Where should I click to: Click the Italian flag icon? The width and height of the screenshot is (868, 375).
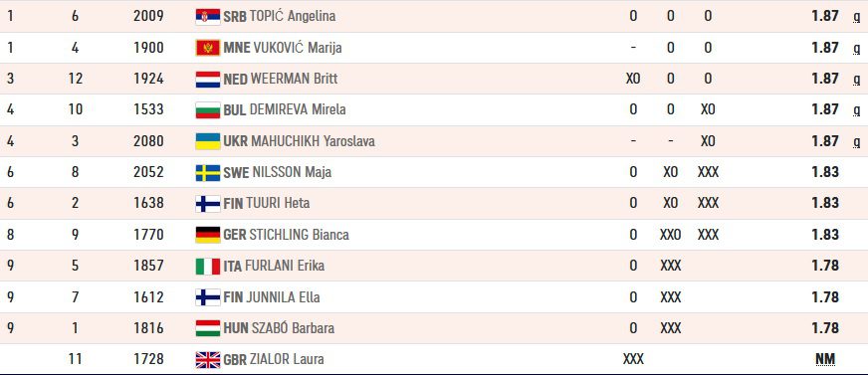click(x=208, y=266)
